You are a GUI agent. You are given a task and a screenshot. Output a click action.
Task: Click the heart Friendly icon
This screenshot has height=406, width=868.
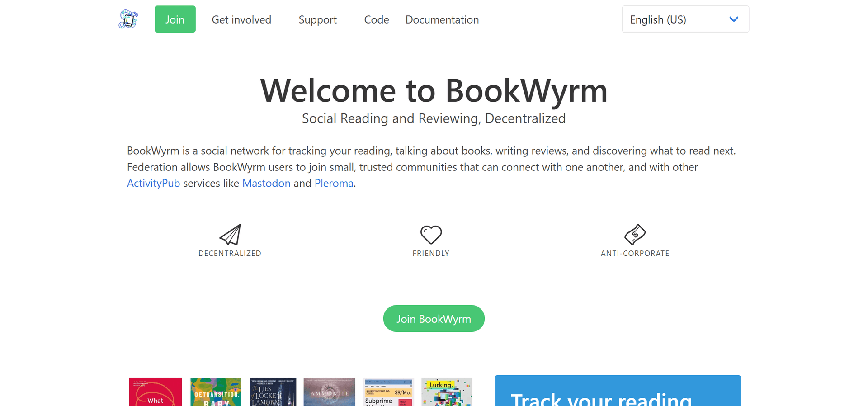pos(431,235)
